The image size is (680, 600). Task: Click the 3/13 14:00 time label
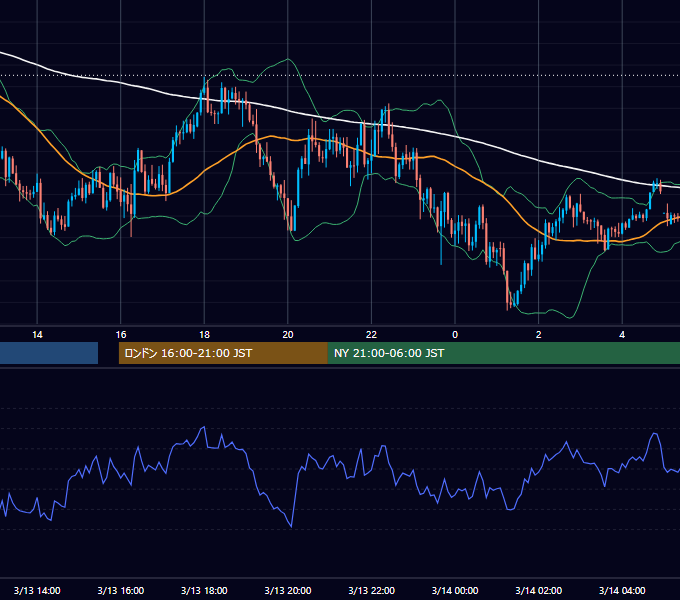pos(37,590)
